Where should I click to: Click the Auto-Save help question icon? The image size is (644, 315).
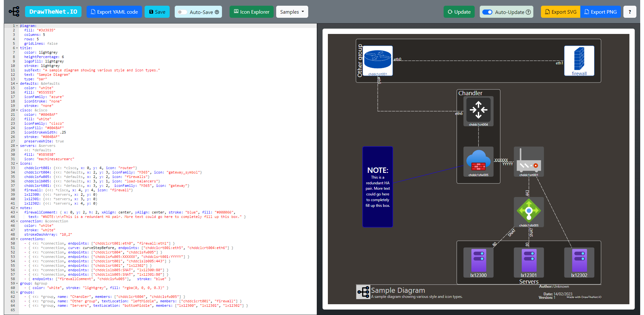(x=217, y=12)
